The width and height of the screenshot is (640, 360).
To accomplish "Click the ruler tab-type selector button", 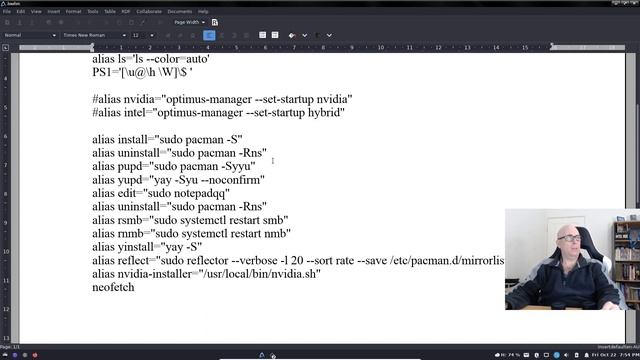I will tap(5, 48).
